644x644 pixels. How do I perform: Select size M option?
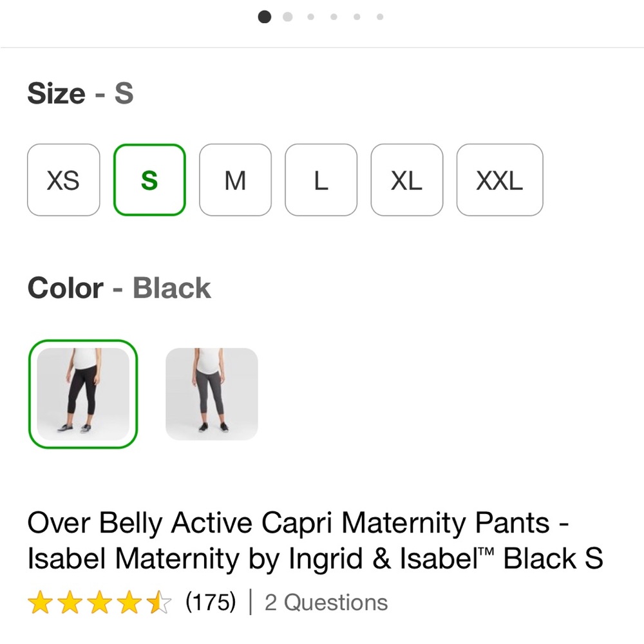click(x=235, y=180)
